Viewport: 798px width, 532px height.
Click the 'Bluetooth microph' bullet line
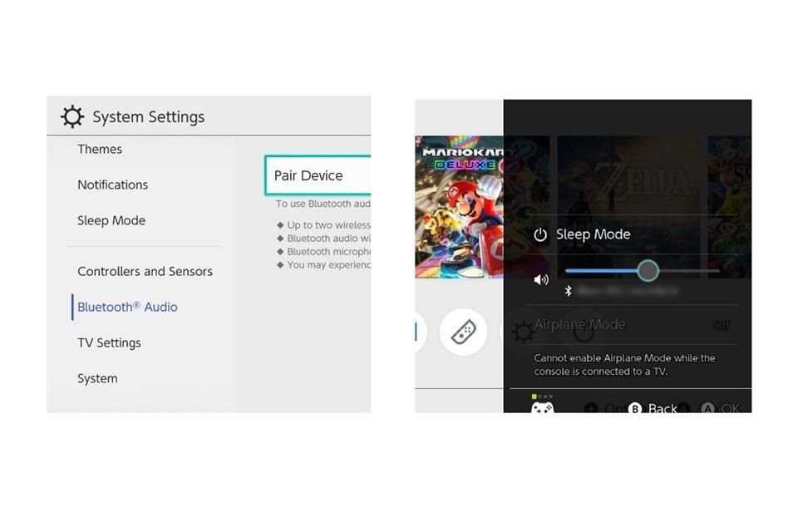tap(328, 252)
